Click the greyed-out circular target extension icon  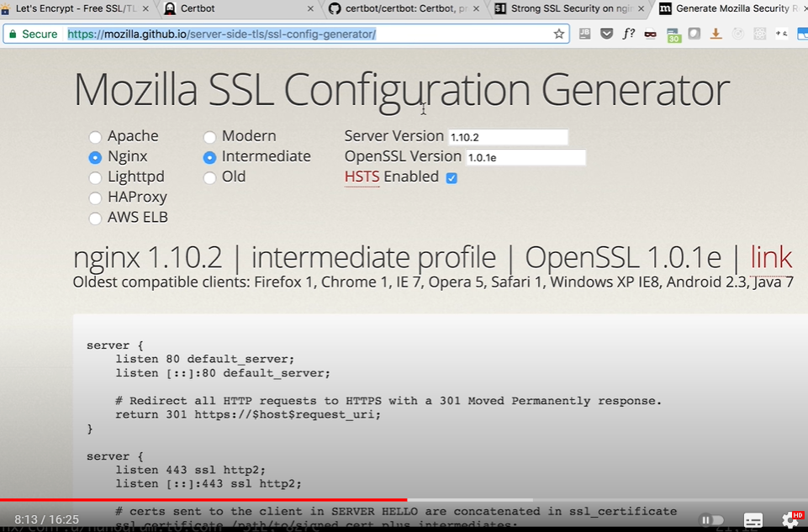click(x=738, y=34)
